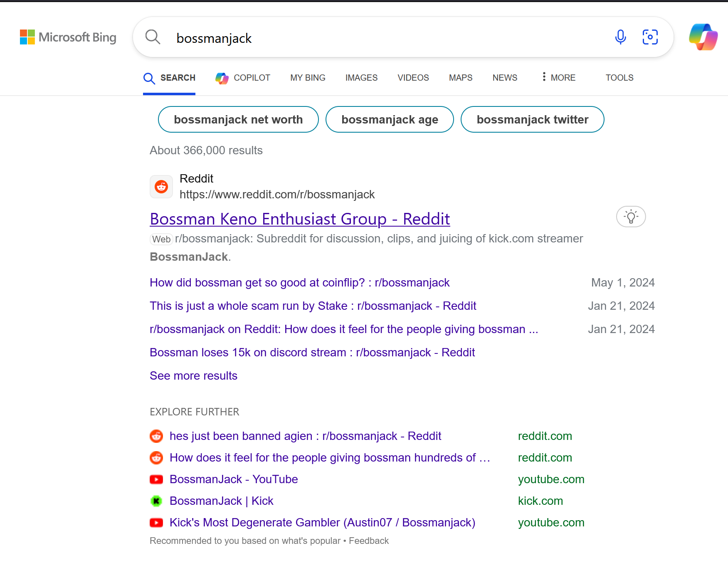Open 'How did bossman get so good at coinflip' link
This screenshot has width=728, height=563.
pos(299,283)
